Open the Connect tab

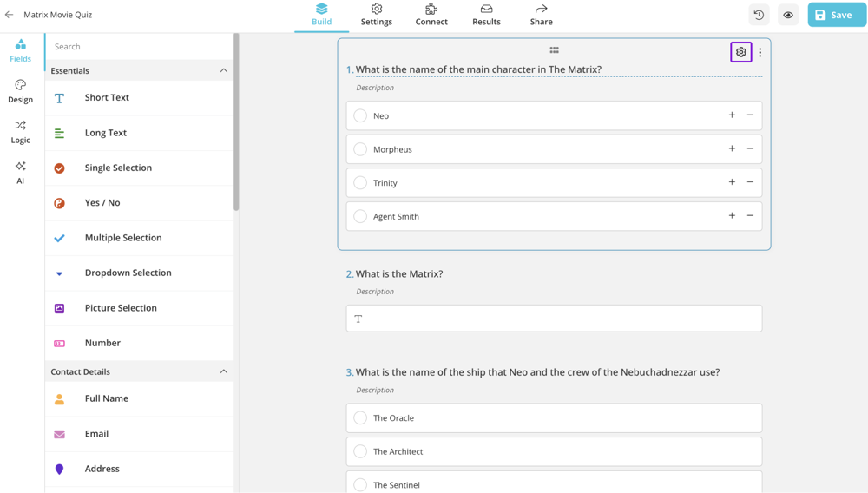431,15
